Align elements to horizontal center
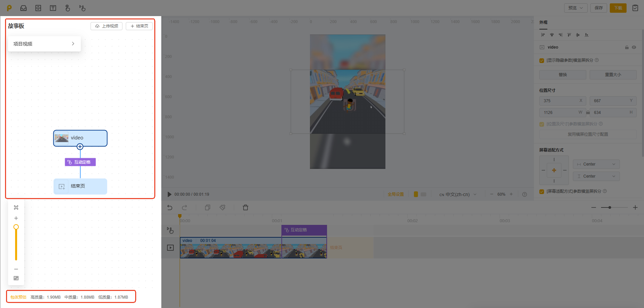The image size is (644, 308). [552, 35]
